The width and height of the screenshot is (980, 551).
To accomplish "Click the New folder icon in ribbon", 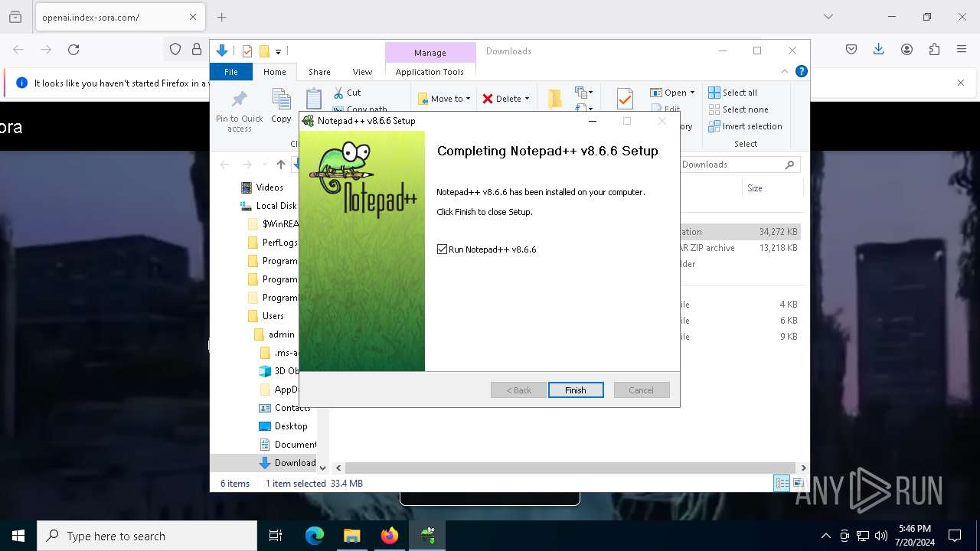I will point(555,99).
